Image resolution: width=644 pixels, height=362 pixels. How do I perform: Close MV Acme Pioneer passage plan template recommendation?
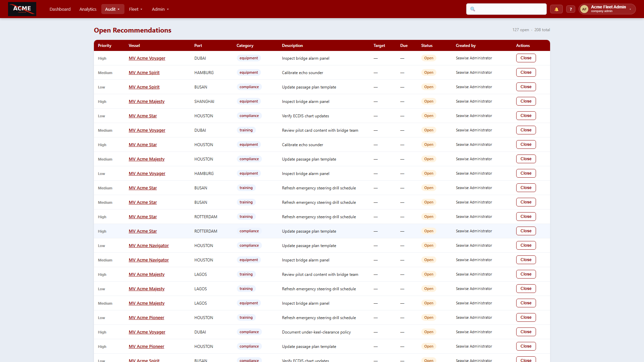tap(526, 346)
